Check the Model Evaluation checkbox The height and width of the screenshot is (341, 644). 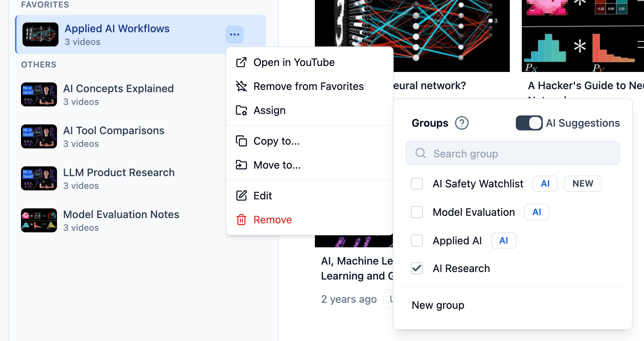click(417, 212)
